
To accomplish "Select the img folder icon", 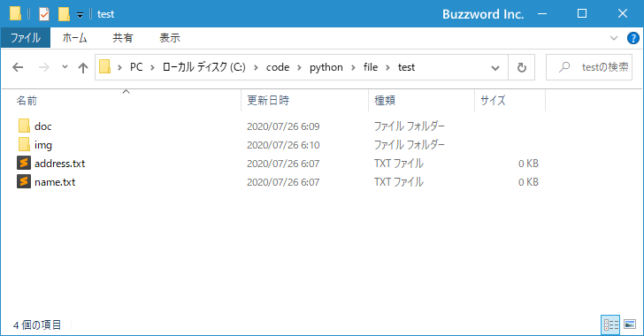I will [24, 144].
